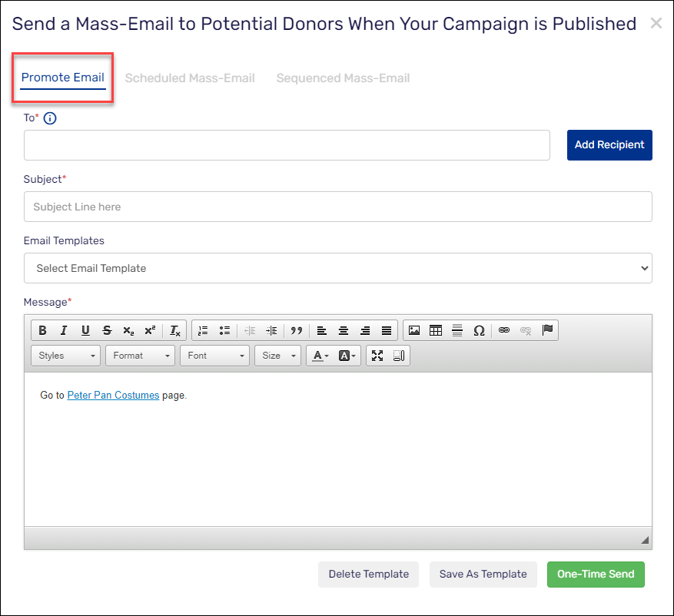Open the Sequenced Mass-Email tab
The width and height of the screenshot is (674, 616).
pos(343,78)
